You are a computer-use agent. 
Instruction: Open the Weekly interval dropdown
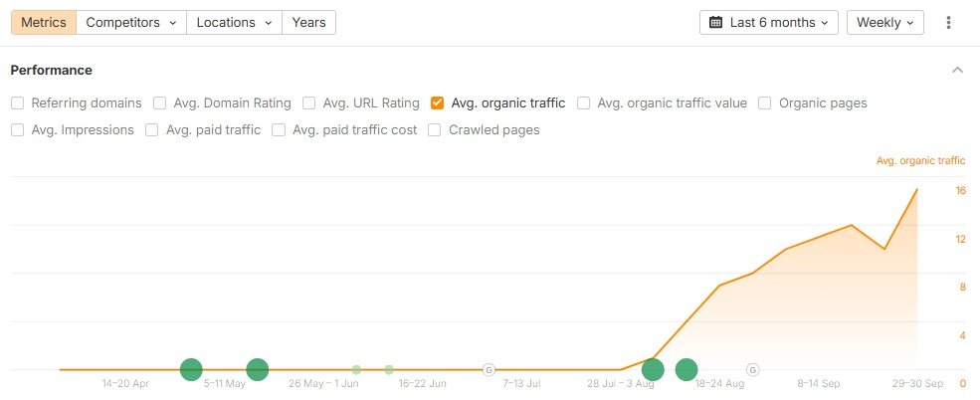(x=884, y=22)
